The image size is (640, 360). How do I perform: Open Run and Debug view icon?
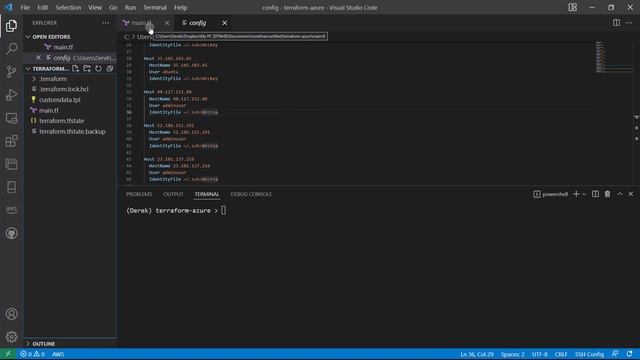11,95
